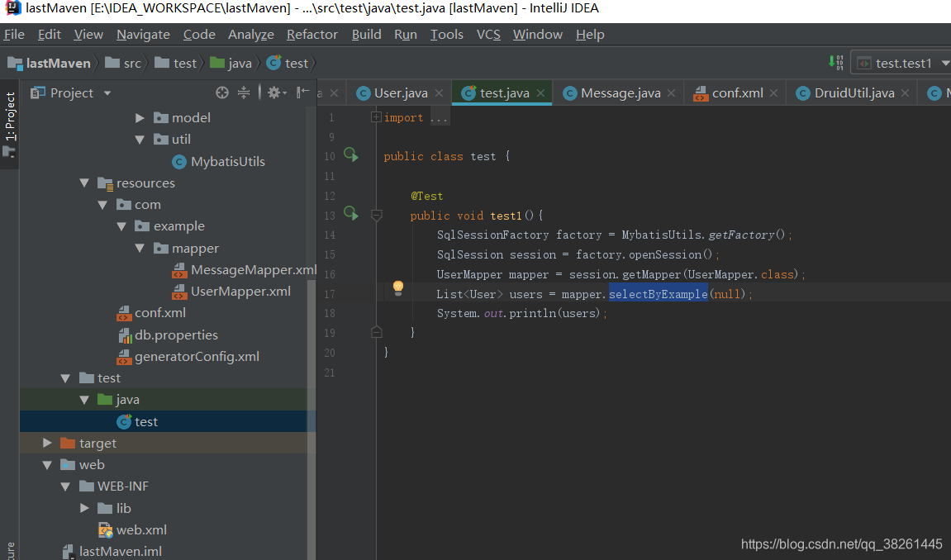Click the highlighted selectByExample method call

[x=658, y=294]
